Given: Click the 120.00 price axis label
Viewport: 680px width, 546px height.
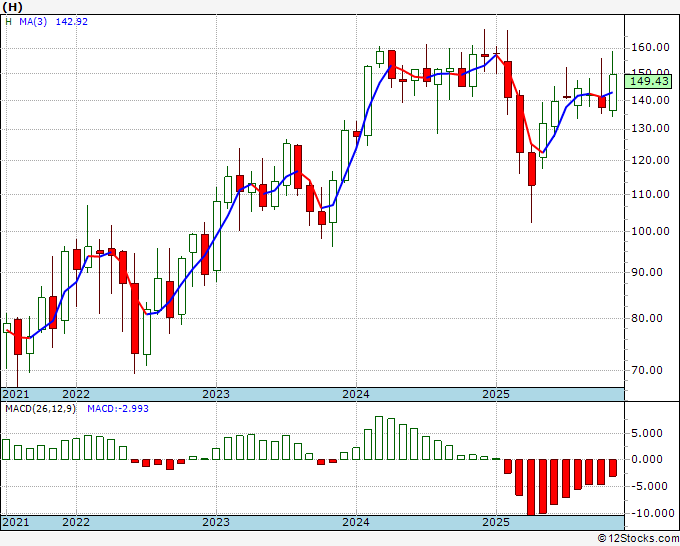Looking at the screenshot, I should [x=649, y=160].
